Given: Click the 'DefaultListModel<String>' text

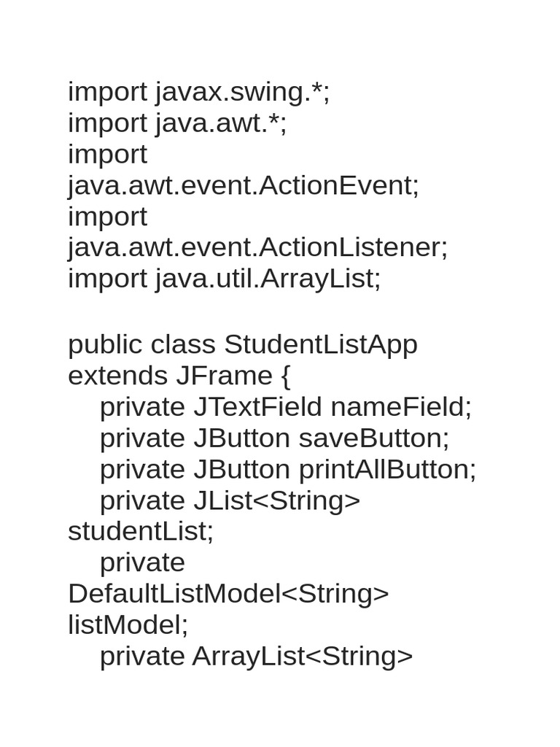Looking at the screenshot, I should 228,594.
